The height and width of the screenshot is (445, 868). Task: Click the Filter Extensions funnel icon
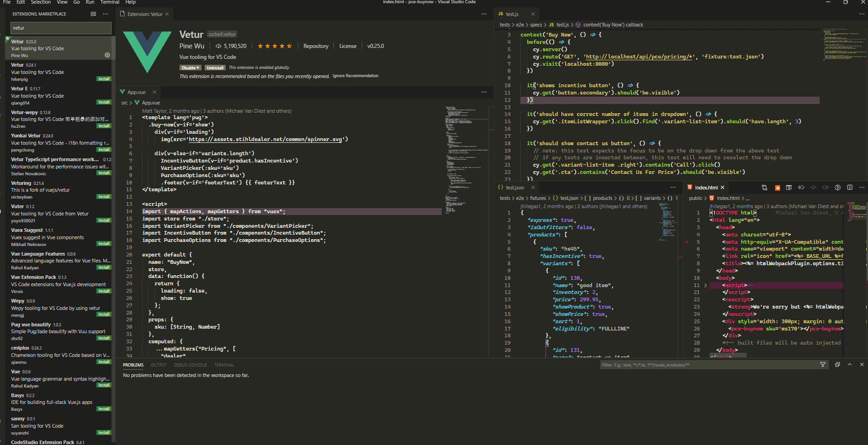[x=93, y=14]
